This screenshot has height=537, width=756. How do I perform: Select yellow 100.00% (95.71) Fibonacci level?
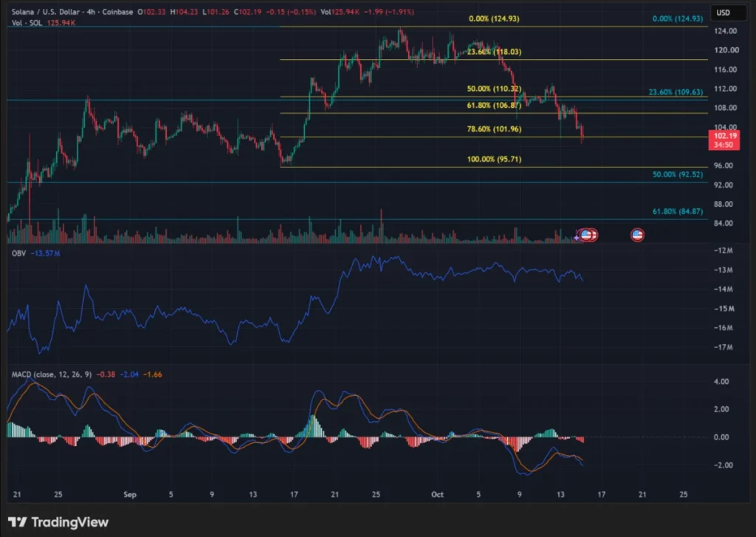click(494, 160)
